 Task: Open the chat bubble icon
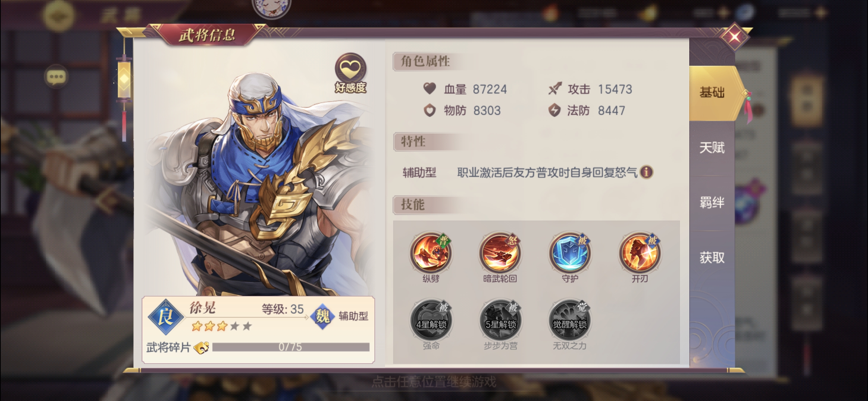pyautogui.click(x=56, y=77)
